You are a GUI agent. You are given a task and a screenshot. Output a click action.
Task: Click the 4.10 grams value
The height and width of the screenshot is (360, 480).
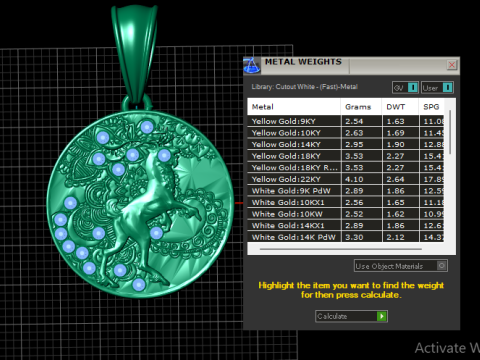tap(354, 179)
